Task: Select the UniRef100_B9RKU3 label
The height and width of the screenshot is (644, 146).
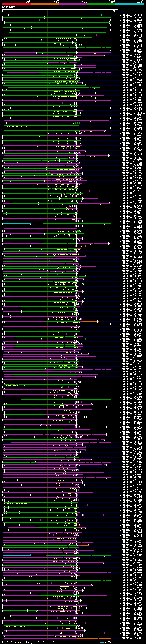Action: tap(131, 638)
